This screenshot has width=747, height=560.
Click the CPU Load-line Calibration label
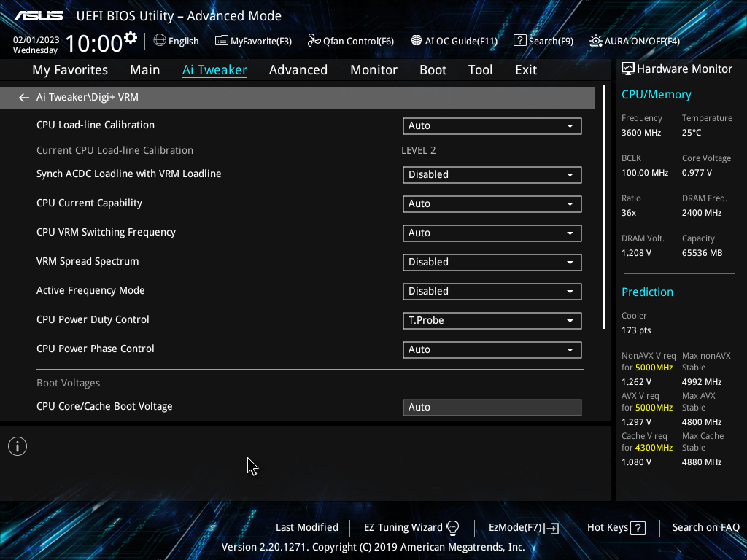[96, 125]
